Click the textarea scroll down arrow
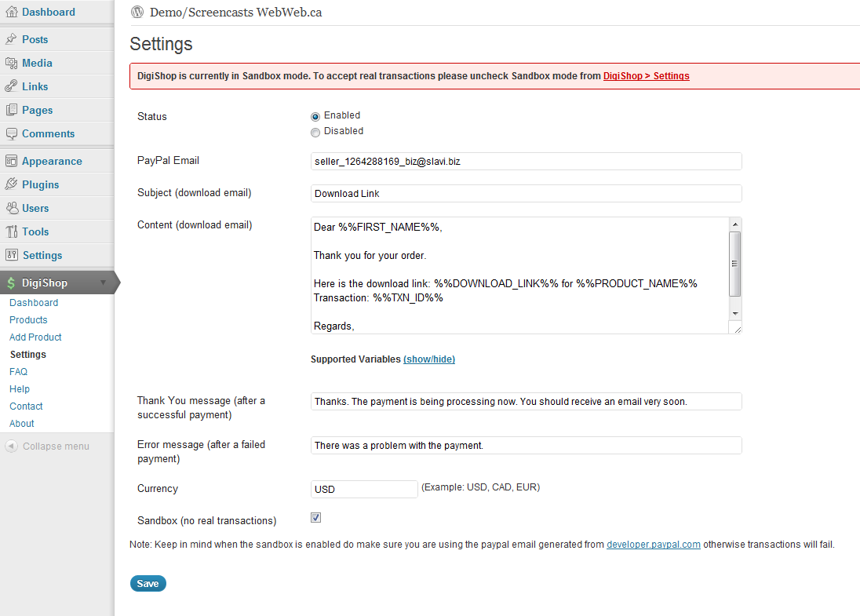The width and height of the screenshot is (860, 616). 735,314
